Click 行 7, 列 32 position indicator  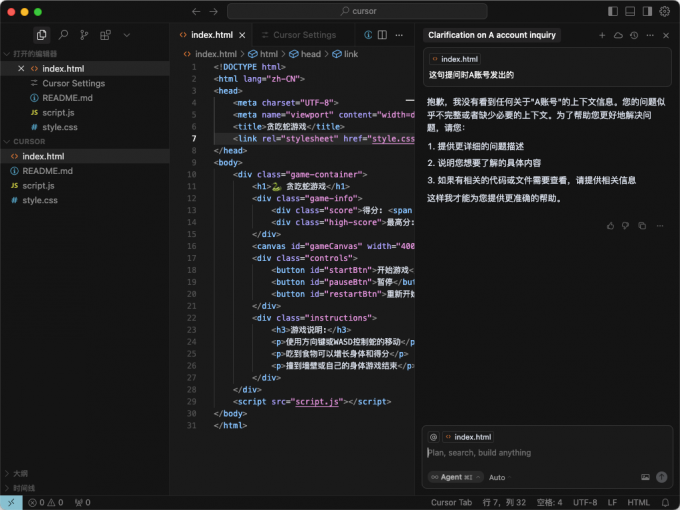click(504, 502)
